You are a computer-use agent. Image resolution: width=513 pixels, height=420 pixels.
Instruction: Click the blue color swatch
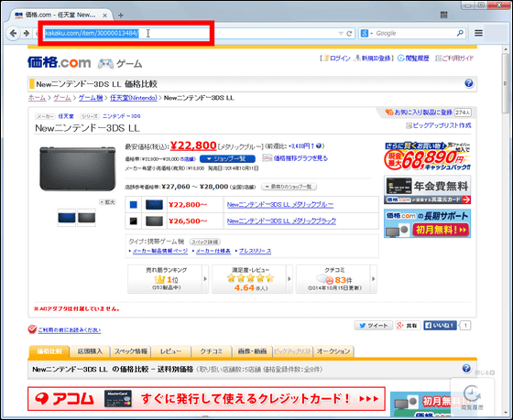134,205
